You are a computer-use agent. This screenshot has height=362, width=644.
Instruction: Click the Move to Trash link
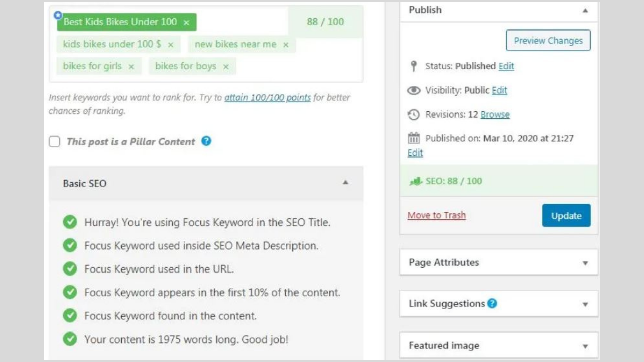[436, 215]
